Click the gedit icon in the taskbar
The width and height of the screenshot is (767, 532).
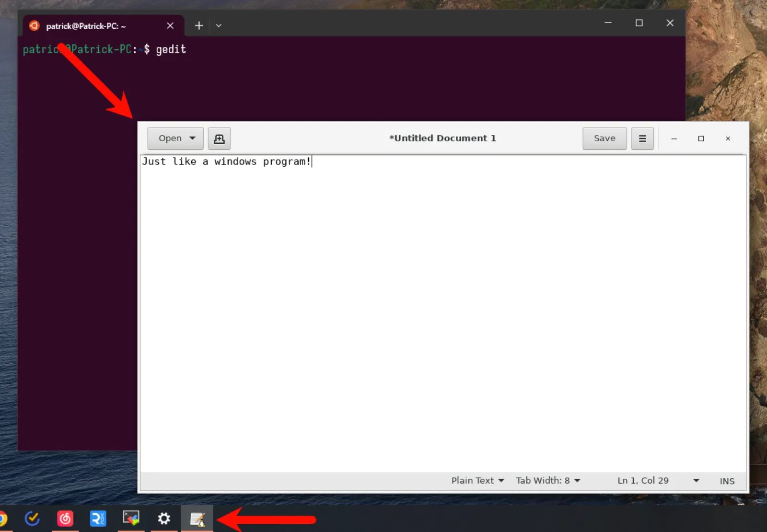pyautogui.click(x=197, y=519)
